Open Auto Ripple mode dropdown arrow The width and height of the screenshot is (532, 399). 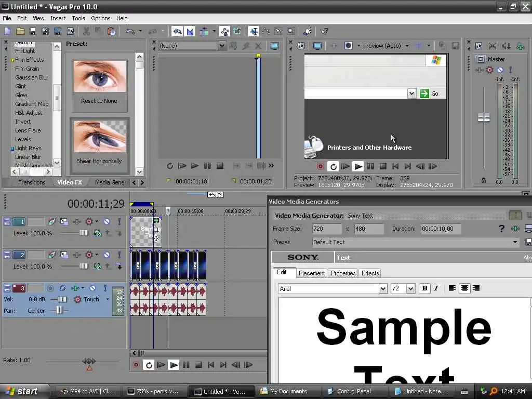[x=214, y=32]
